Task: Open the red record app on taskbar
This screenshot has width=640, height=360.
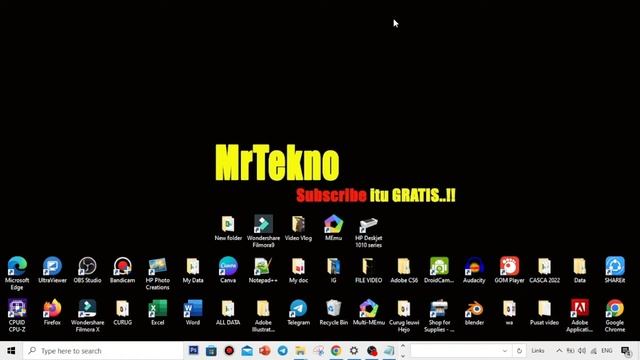Action: (x=229, y=351)
